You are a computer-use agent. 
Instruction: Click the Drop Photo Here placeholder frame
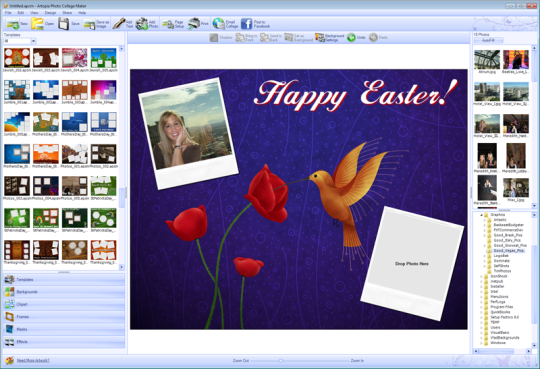412,264
